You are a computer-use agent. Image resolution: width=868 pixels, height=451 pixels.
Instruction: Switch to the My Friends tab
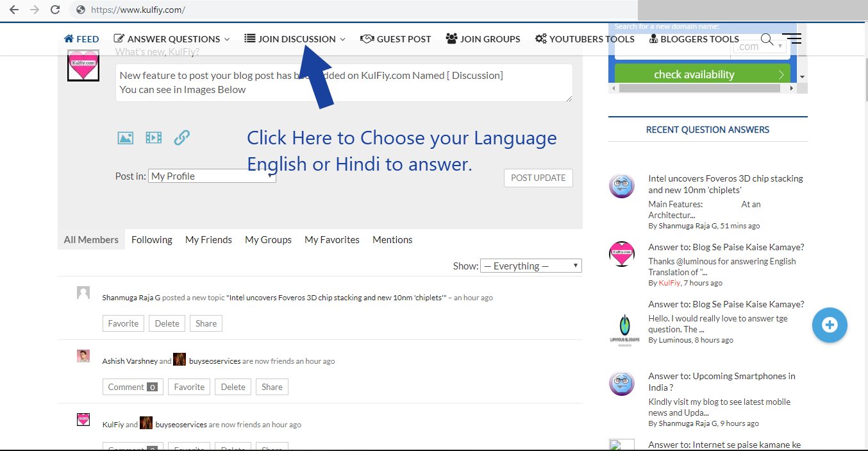tap(208, 240)
